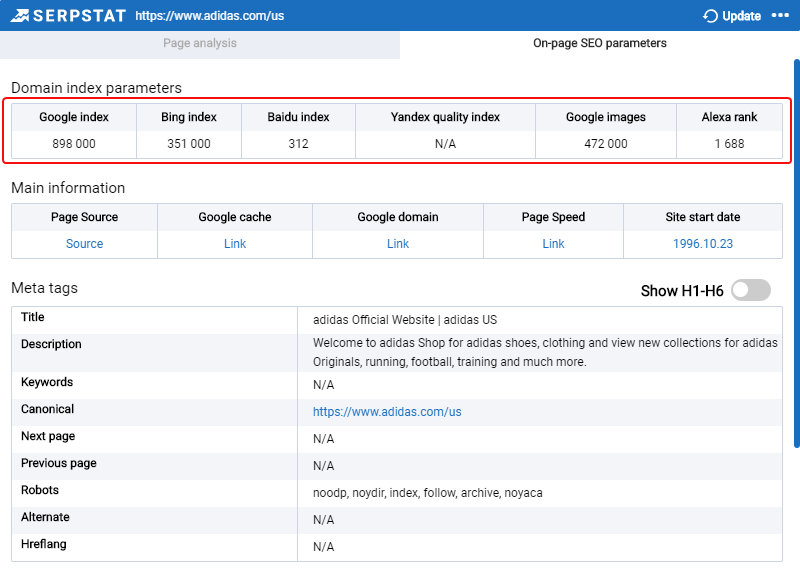Click the Bing index column header
Viewport: 800px width, 572px height.
click(189, 117)
